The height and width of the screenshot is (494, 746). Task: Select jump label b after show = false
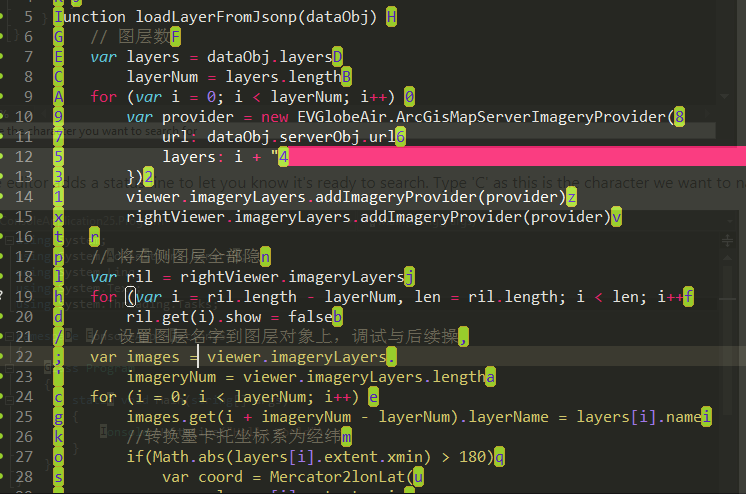338,317
